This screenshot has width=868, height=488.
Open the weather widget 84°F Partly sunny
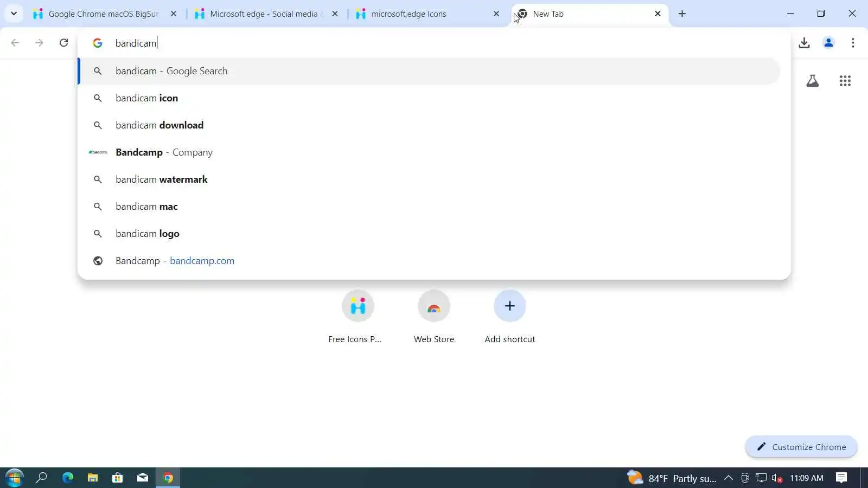coord(672,478)
